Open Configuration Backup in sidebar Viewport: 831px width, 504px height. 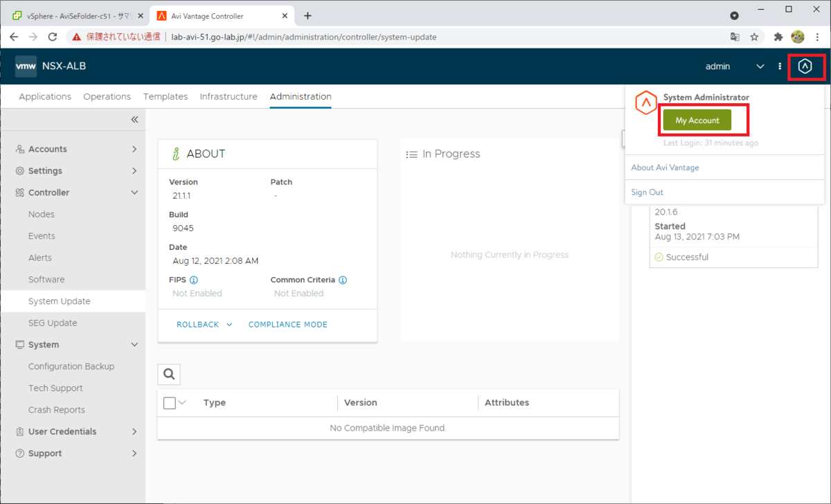[x=73, y=366]
